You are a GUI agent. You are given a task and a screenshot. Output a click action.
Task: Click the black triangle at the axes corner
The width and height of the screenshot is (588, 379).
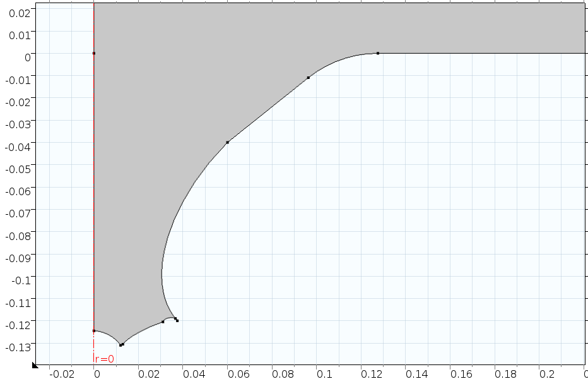click(35, 365)
